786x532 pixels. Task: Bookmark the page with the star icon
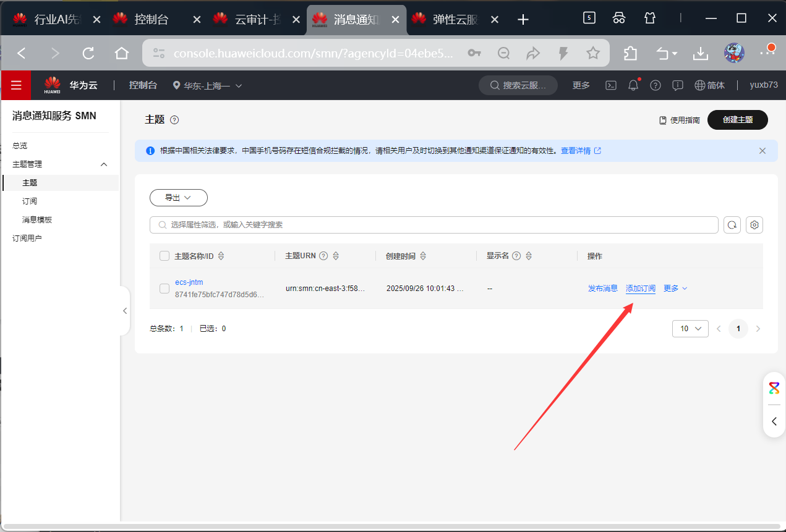(x=593, y=54)
